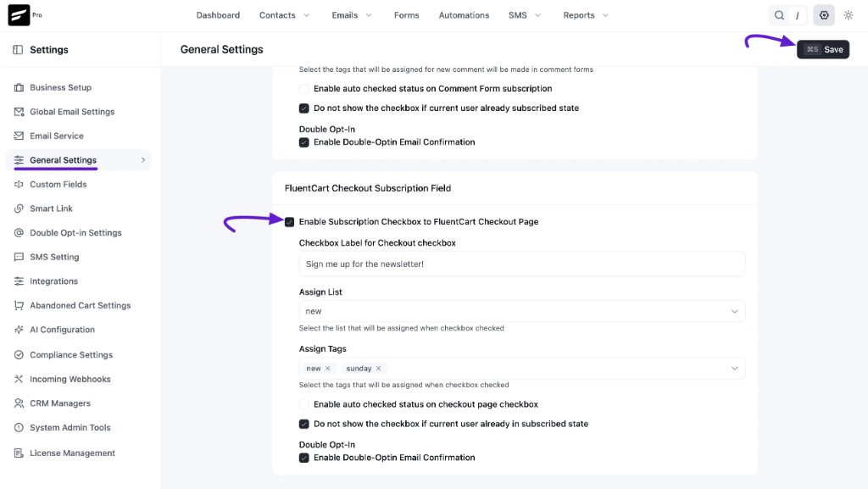Click the Compliance Settings check-circle icon
Screen dimensions: 868x489
(x=19, y=354)
